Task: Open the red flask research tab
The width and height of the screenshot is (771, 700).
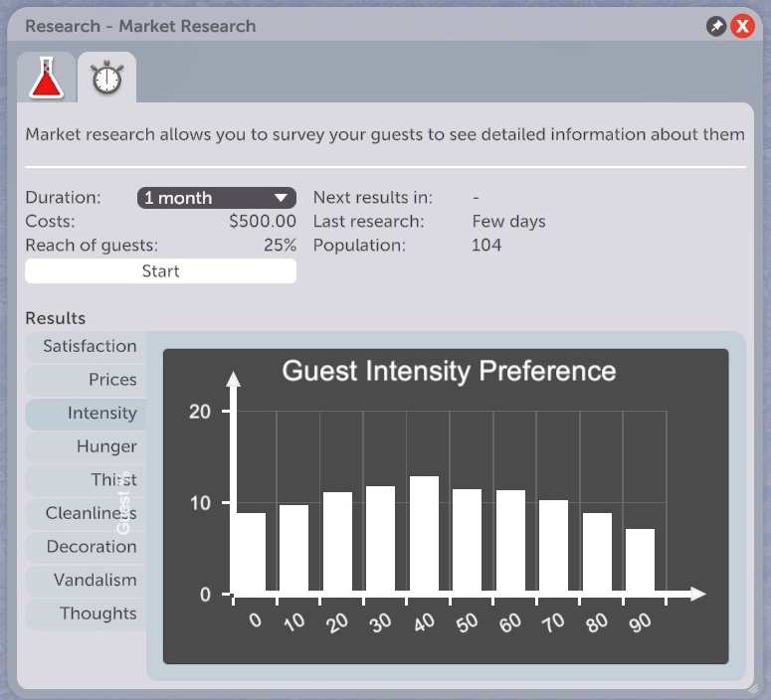Action: (47, 78)
